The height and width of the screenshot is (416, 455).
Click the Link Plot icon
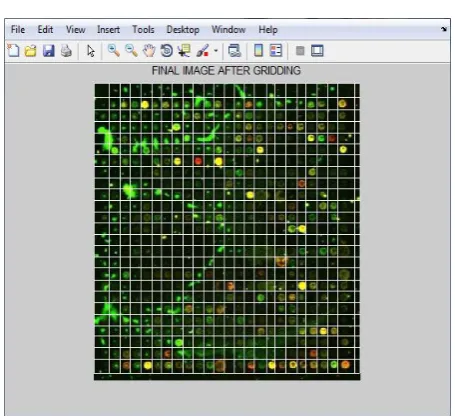pos(234,51)
